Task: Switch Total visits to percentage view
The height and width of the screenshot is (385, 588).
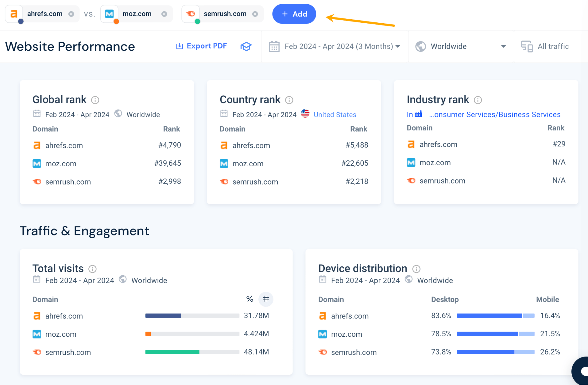Action: pyautogui.click(x=249, y=299)
